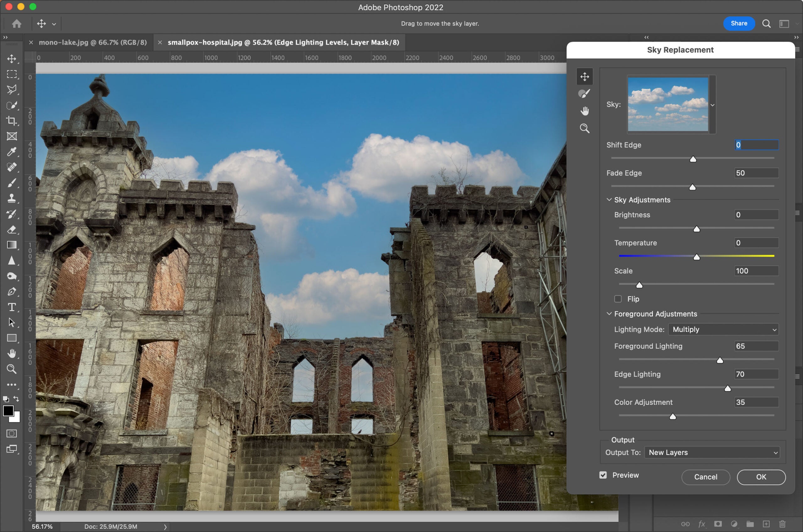Expand the left toolbar double-arrow
The height and width of the screenshot is (532, 803).
[5, 37]
